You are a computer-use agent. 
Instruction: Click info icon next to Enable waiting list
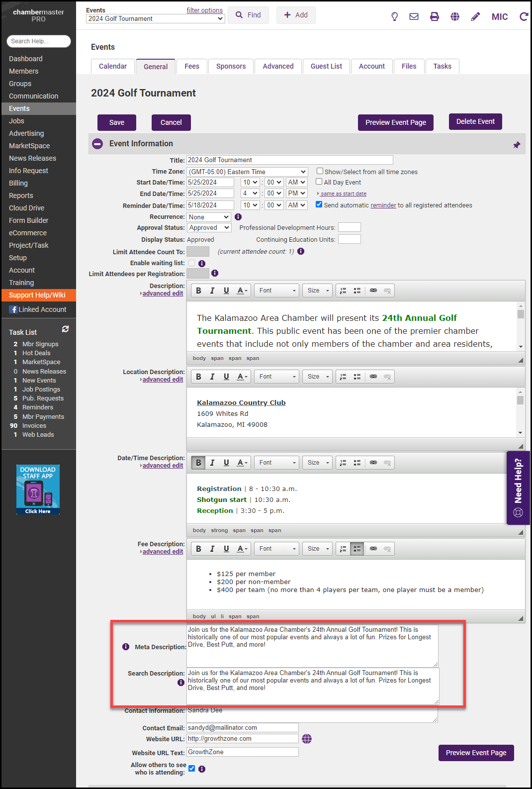pos(202,263)
